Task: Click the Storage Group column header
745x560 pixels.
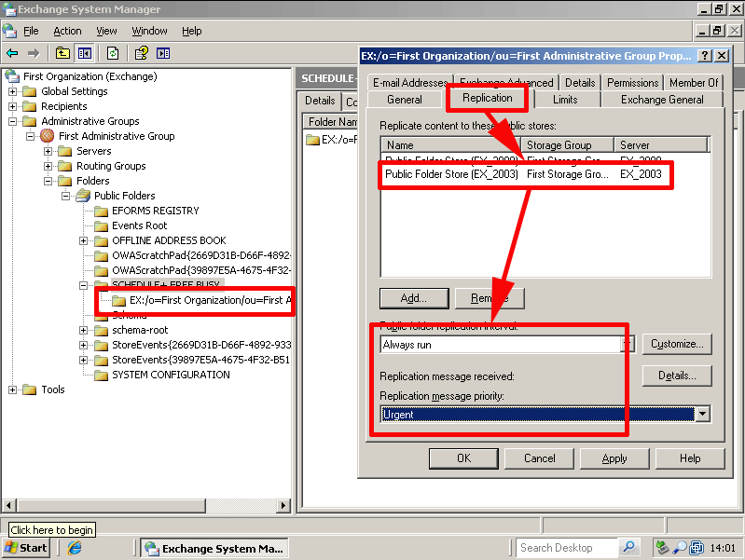Action: [567, 144]
